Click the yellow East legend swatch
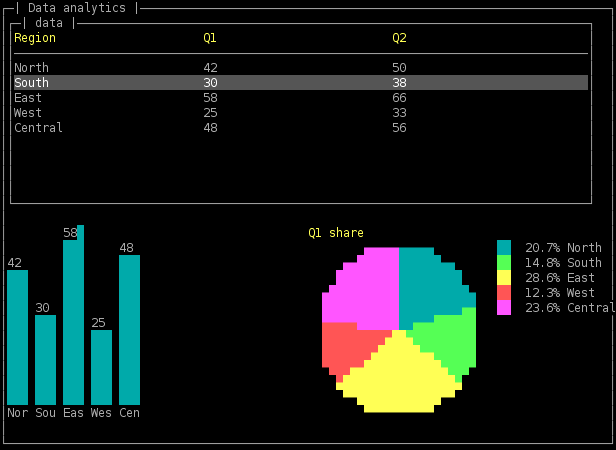 tap(504, 277)
